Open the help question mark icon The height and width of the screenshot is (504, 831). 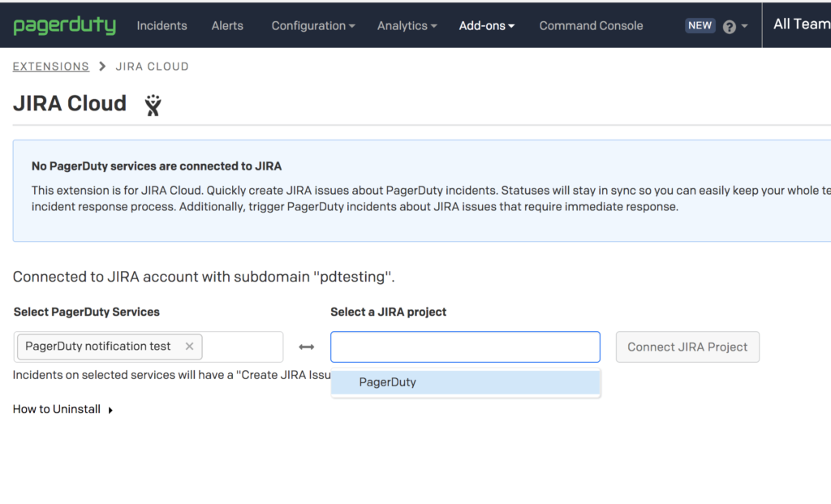[730, 27]
